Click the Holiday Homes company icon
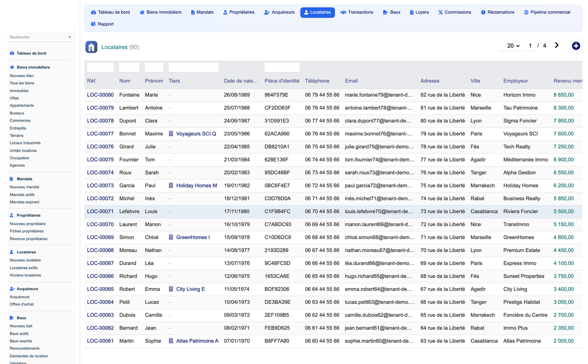The image size is (588, 364). tap(171, 185)
